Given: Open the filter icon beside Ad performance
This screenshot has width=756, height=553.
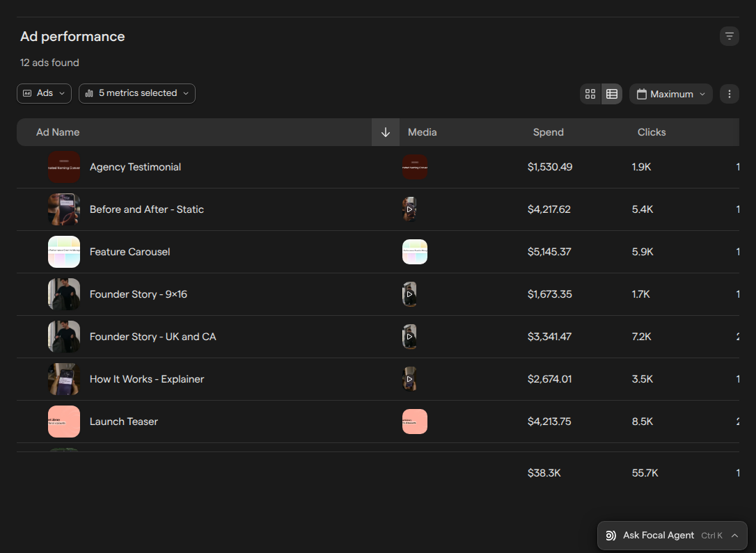Looking at the screenshot, I should point(729,36).
